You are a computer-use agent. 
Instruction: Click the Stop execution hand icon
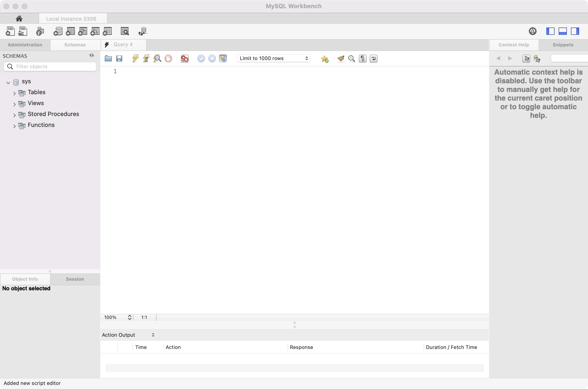coord(168,58)
